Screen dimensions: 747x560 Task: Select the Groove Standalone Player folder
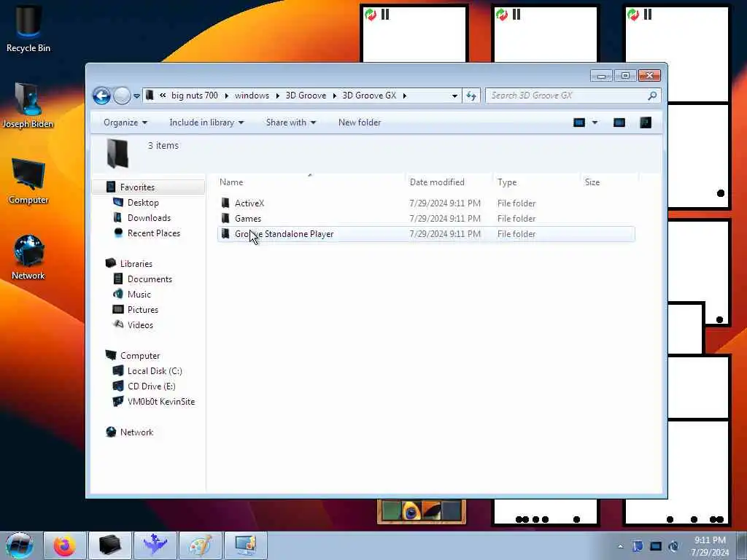(x=426, y=234)
